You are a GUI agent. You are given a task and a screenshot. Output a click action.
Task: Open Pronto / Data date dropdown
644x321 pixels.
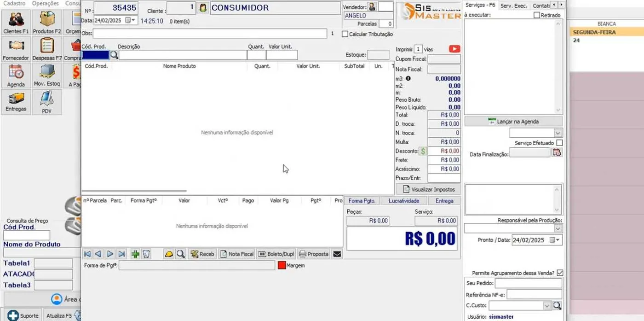pos(558,240)
